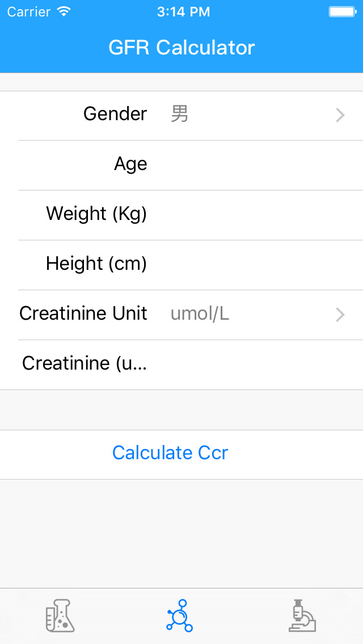363x644 pixels.
Task: Open the Creatinine Unit picker chevron
Action: pyautogui.click(x=340, y=315)
